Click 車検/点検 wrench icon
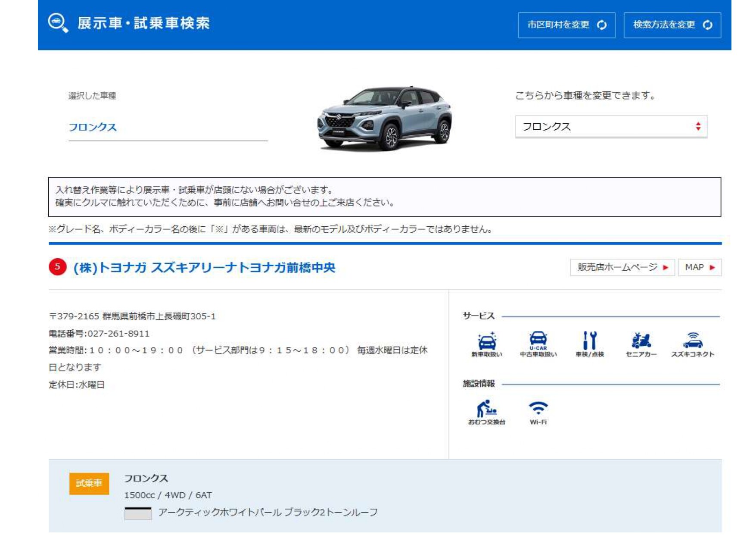The image size is (756, 535). point(590,344)
